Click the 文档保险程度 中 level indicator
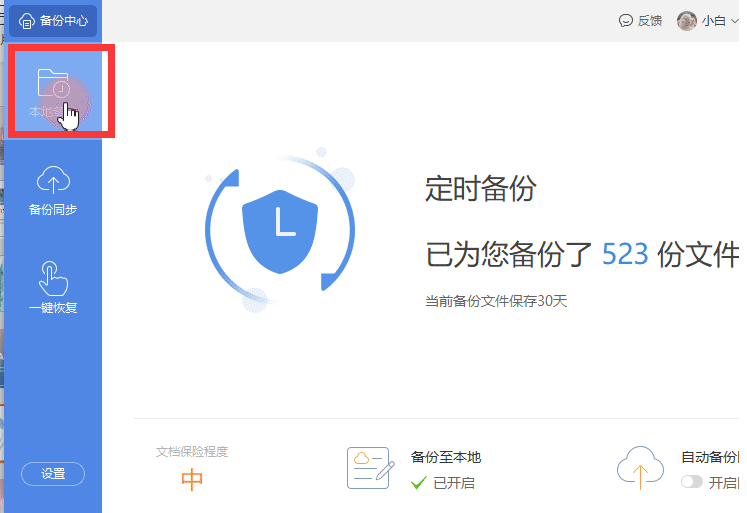The image size is (747, 513). [192, 480]
